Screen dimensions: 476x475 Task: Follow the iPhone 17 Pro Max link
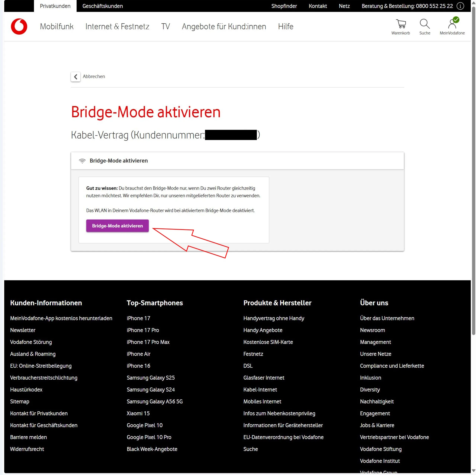148,342
